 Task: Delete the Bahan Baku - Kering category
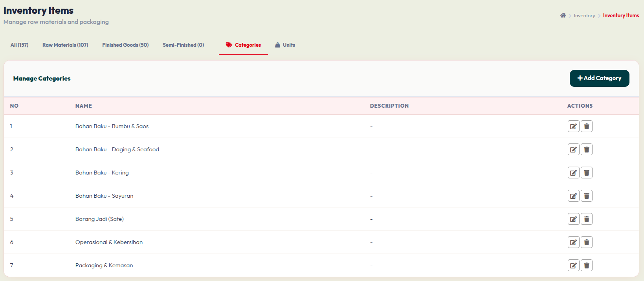point(586,173)
